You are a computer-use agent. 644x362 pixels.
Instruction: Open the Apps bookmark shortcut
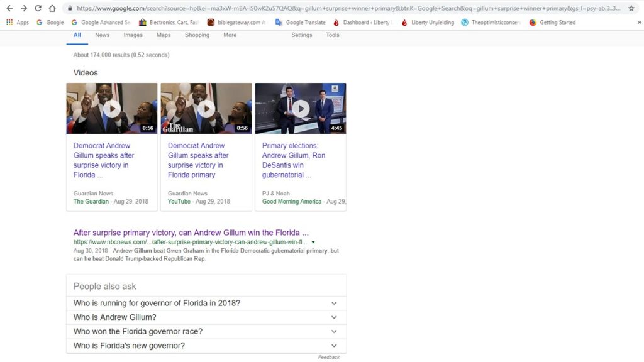click(x=17, y=22)
